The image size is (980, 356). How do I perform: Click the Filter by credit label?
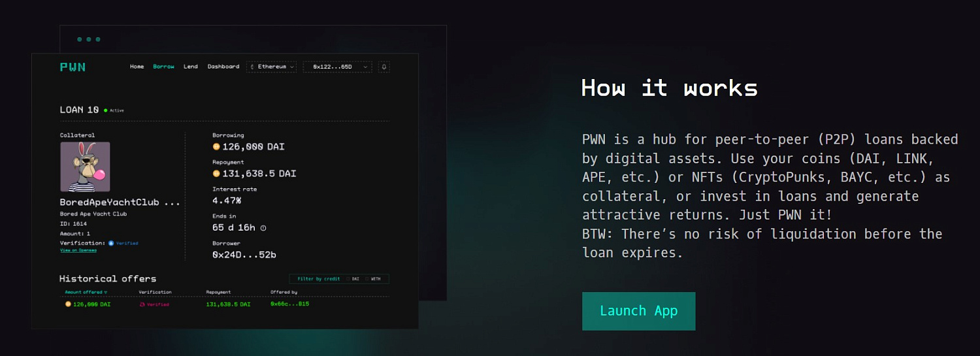(318, 279)
